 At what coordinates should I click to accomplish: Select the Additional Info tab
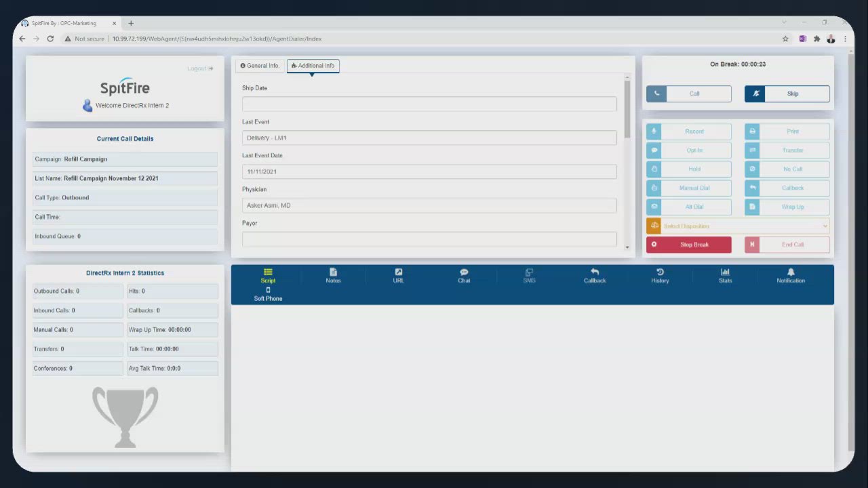pos(313,66)
